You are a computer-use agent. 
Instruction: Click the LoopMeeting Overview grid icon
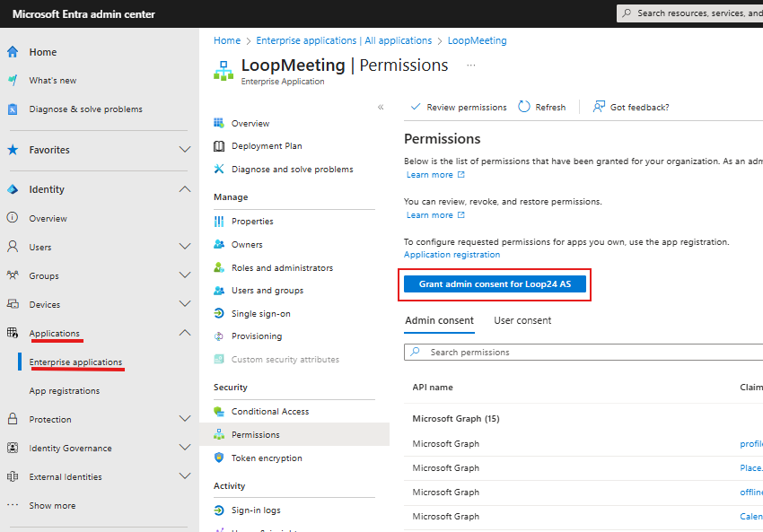click(219, 123)
